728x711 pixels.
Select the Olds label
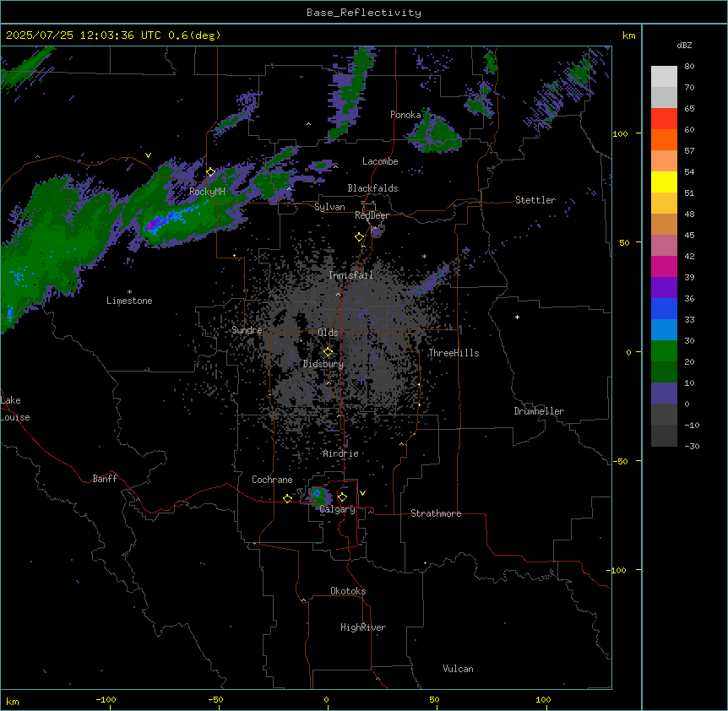click(328, 333)
